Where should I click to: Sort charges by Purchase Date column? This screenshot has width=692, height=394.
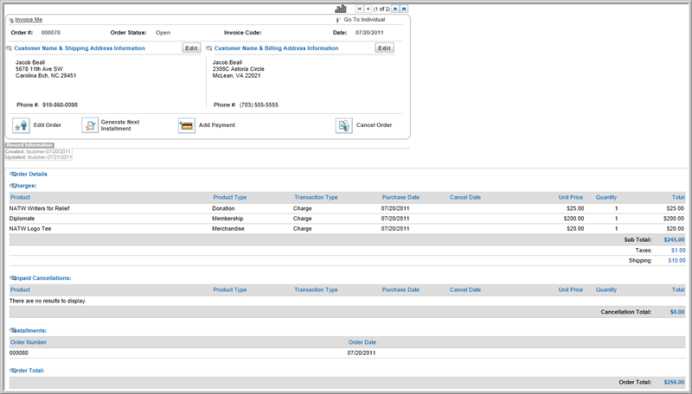401,198
